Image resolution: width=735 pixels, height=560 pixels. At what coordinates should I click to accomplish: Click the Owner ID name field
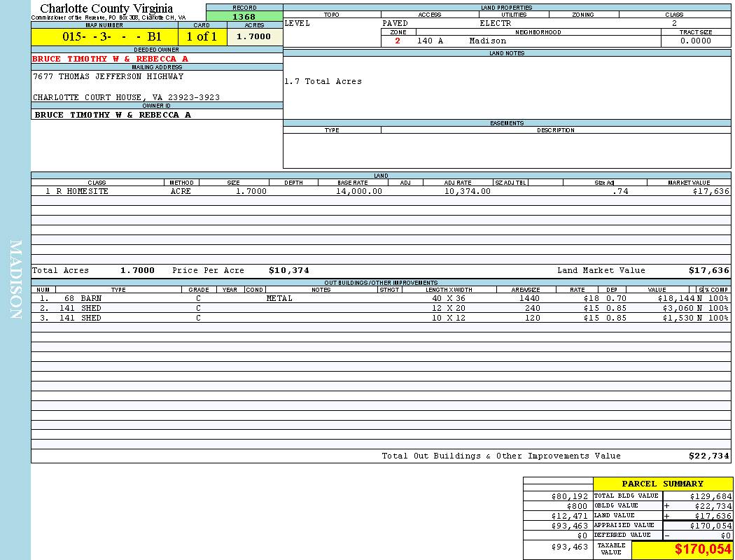click(113, 114)
